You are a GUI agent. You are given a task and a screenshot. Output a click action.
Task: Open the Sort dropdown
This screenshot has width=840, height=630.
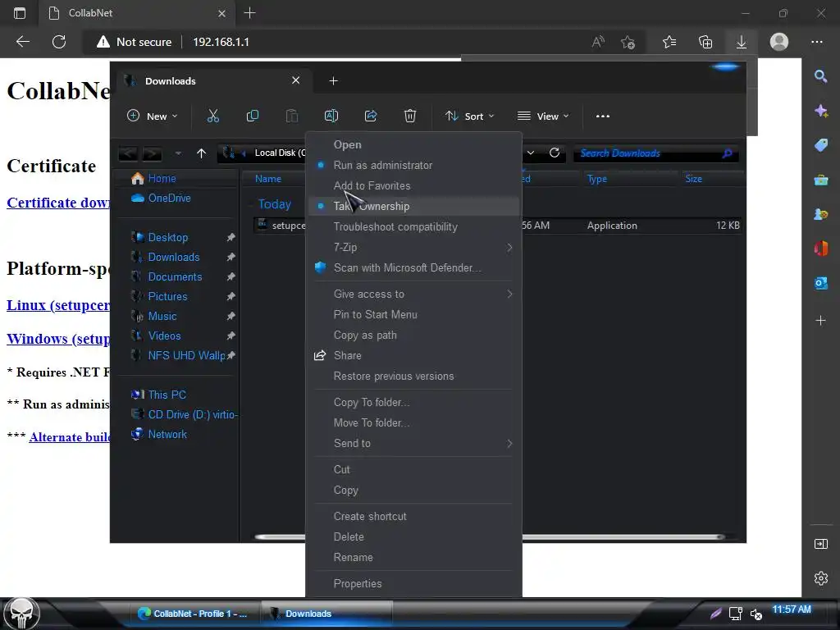(x=469, y=116)
